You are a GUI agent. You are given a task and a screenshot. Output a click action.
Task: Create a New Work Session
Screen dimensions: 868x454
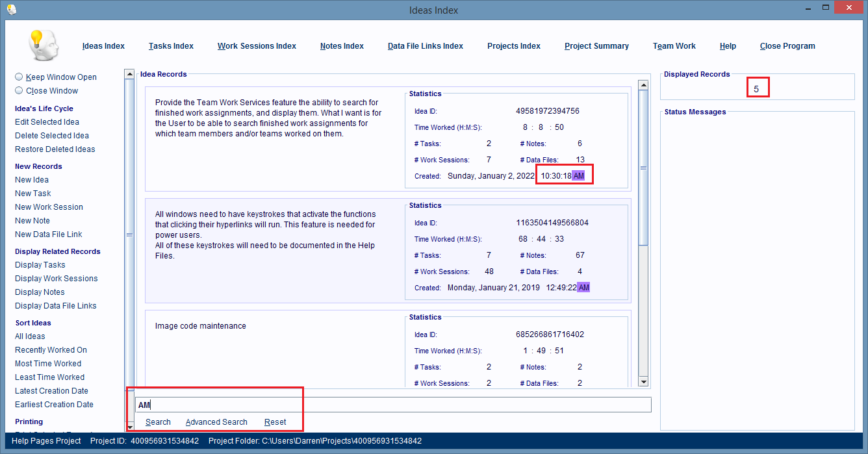pos(49,207)
